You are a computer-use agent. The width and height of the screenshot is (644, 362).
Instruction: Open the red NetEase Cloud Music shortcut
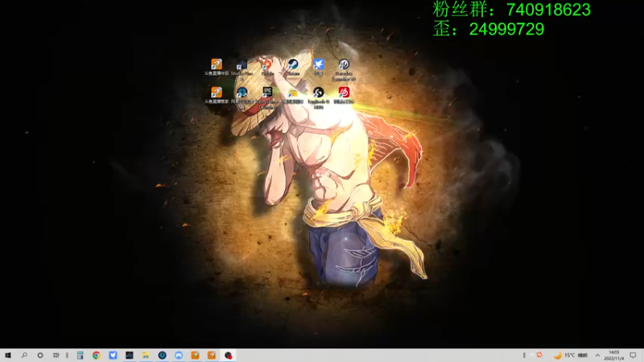click(344, 95)
